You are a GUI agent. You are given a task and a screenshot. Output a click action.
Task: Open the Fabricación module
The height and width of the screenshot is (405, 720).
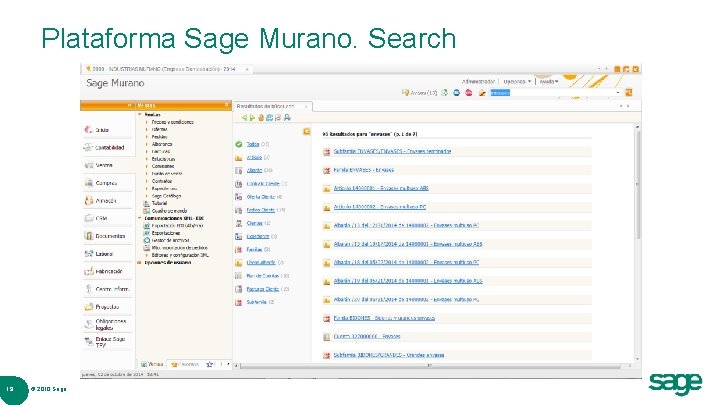[103, 271]
